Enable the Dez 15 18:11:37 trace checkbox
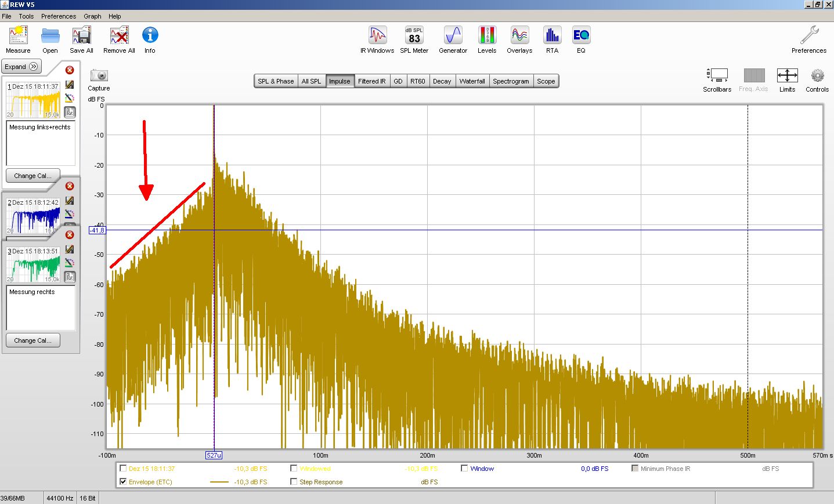Screen dimensions: 834x504 click(x=123, y=468)
